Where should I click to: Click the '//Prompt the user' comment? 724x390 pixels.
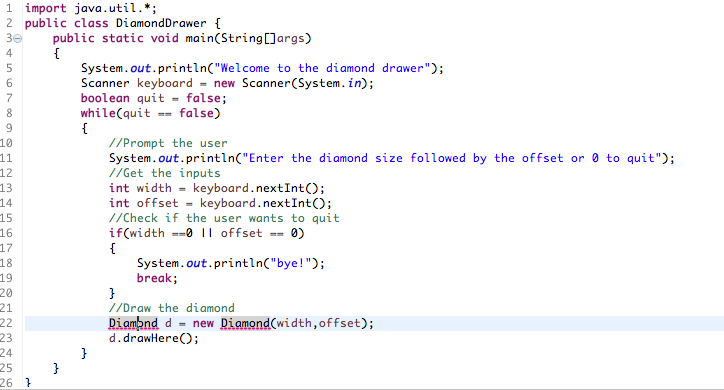[168, 143]
